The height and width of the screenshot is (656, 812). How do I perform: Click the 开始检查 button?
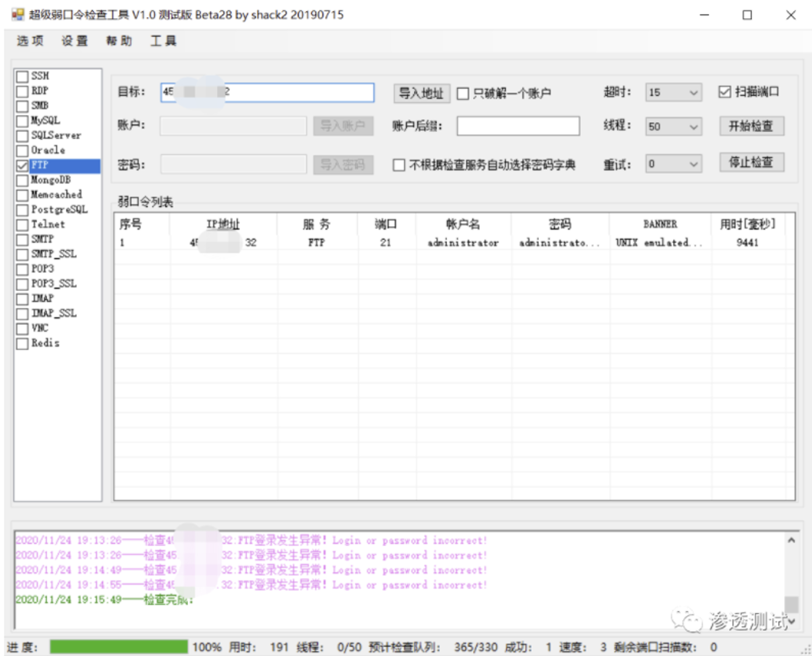click(752, 126)
